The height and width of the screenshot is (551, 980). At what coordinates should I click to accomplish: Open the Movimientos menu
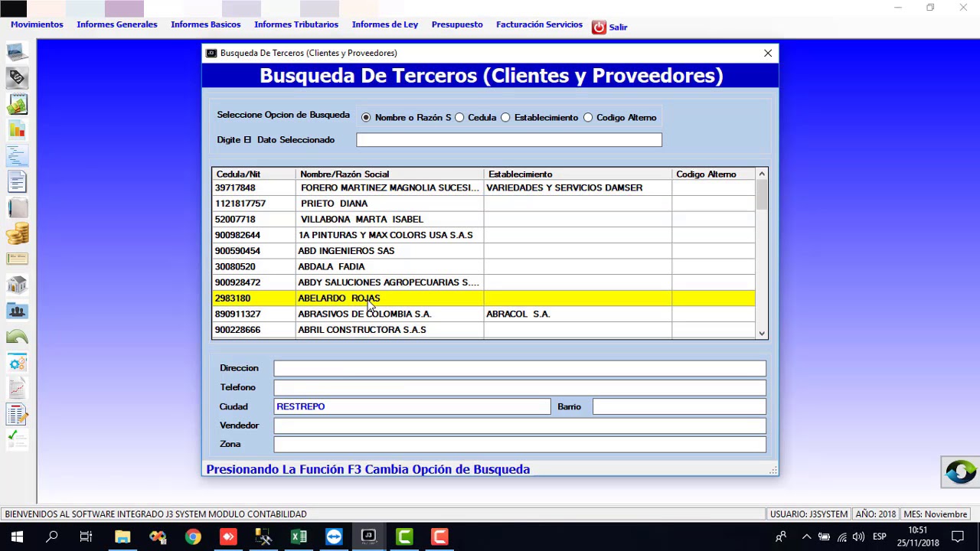[x=37, y=24]
